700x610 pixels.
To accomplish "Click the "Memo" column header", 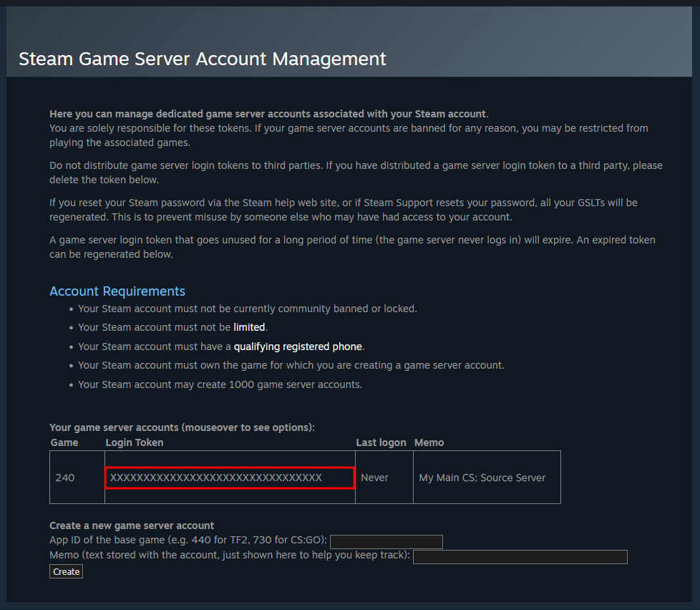I will (x=429, y=442).
